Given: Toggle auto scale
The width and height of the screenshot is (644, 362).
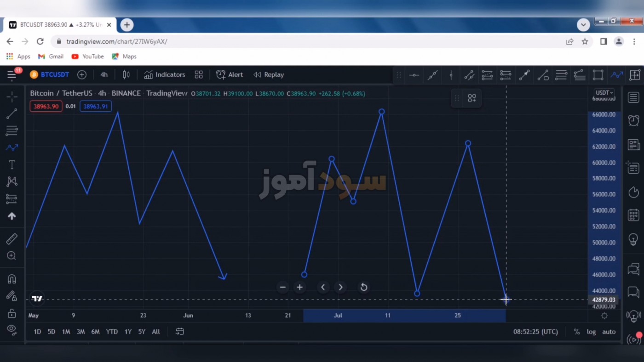Looking at the screenshot, I should [x=609, y=332].
